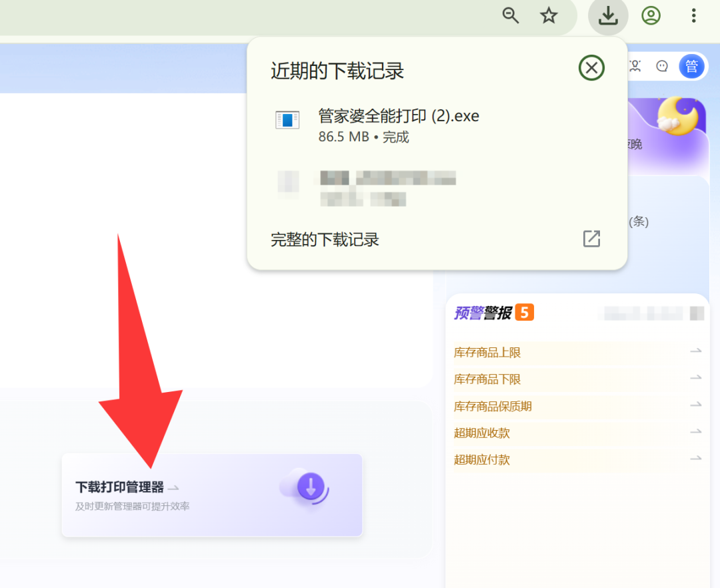The width and height of the screenshot is (720, 588).
Task: Open the browser profile icon
Action: (651, 15)
